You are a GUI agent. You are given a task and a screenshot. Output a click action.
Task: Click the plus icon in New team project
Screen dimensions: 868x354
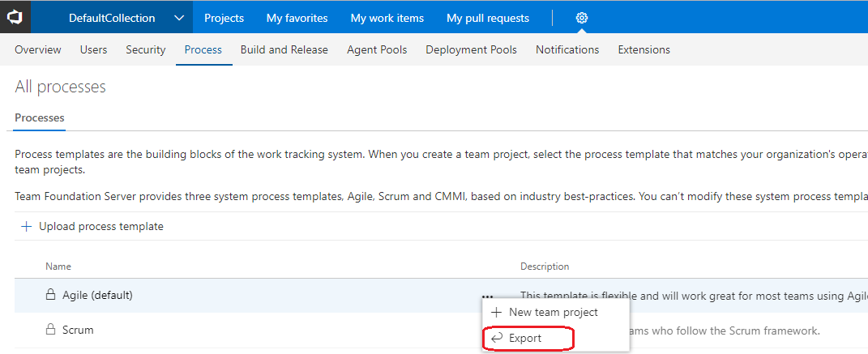click(x=497, y=312)
